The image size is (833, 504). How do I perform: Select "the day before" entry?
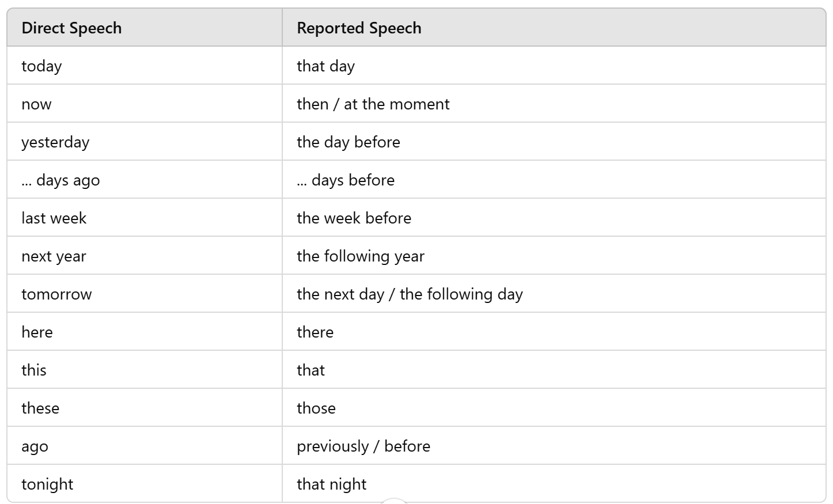click(348, 142)
